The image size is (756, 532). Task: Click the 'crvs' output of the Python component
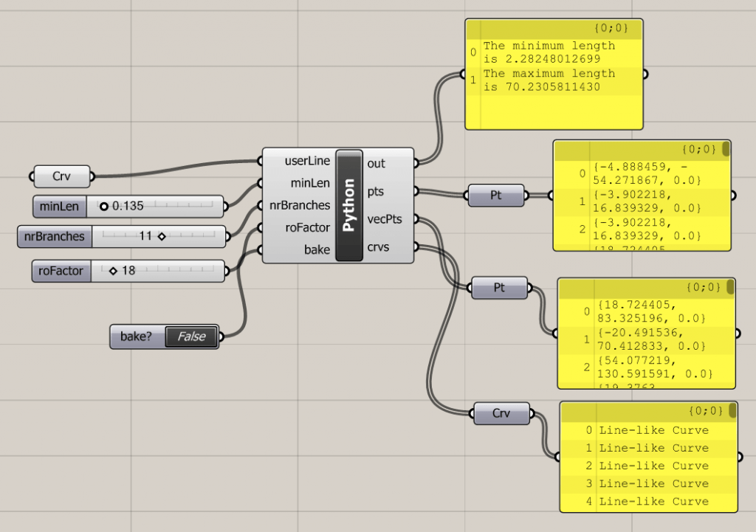(x=377, y=248)
